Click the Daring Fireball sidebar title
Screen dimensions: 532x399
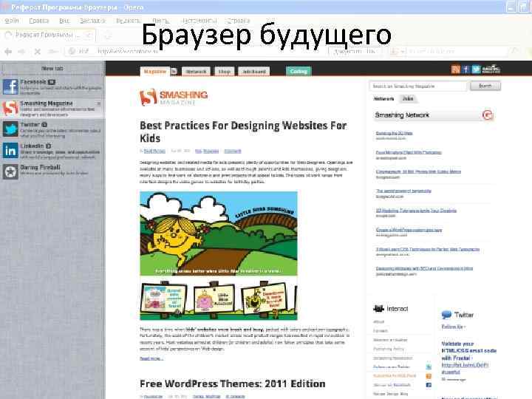point(41,167)
